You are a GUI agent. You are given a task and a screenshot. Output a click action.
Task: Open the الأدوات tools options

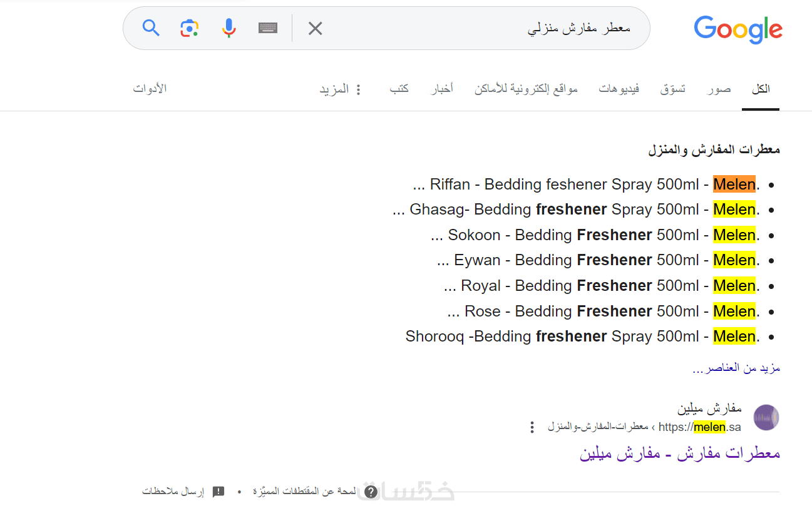click(150, 88)
